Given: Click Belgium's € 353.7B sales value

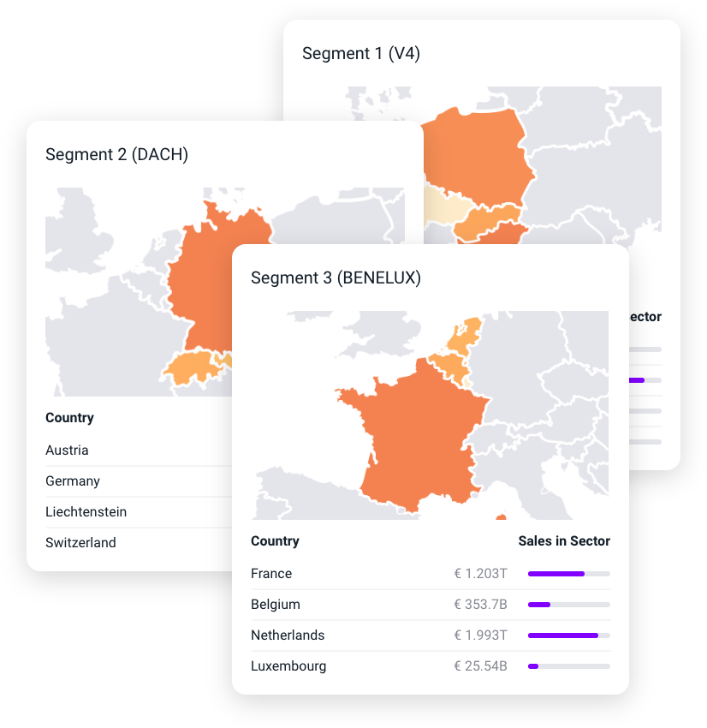Looking at the screenshot, I should pyautogui.click(x=480, y=605).
